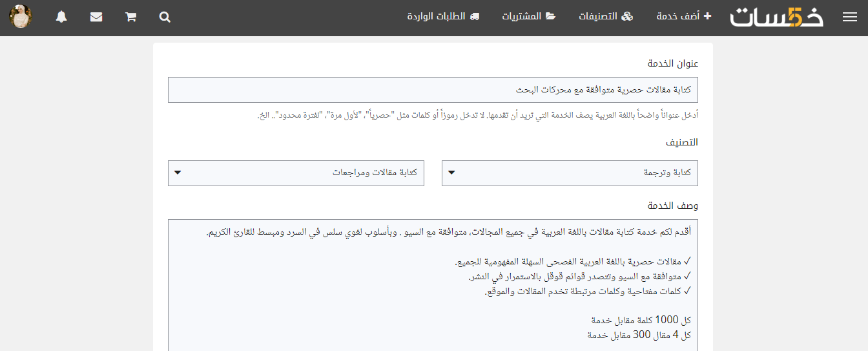The height and width of the screenshot is (351, 868).
Task: Click the line كلمات مفتاحية وكلمات مرتبطة
Action: coord(588,292)
